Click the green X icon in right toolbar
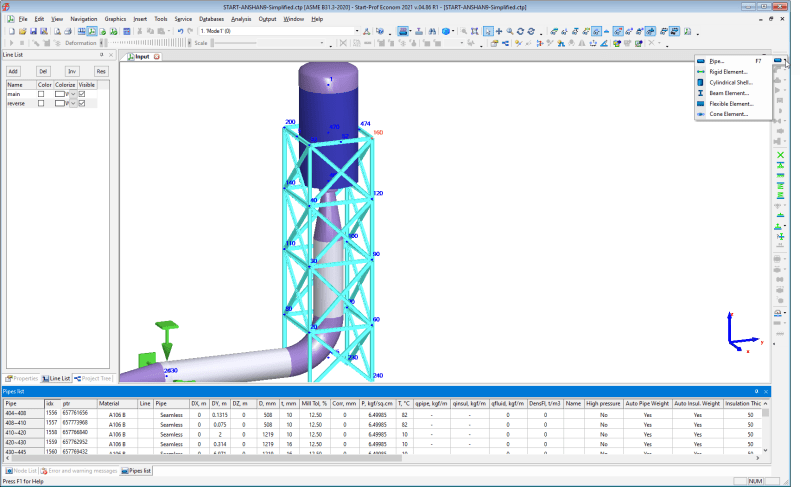The height and width of the screenshot is (487, 800). click(x=780, y=155)
